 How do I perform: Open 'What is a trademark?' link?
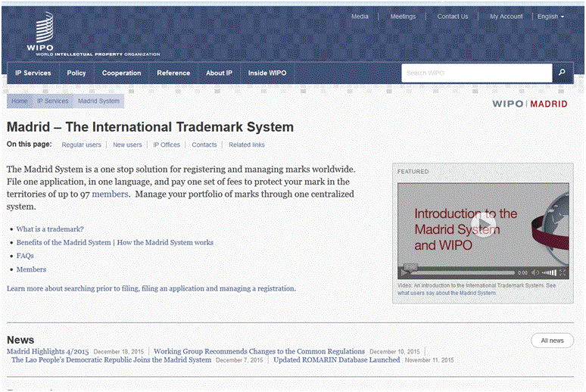(50, 229)
